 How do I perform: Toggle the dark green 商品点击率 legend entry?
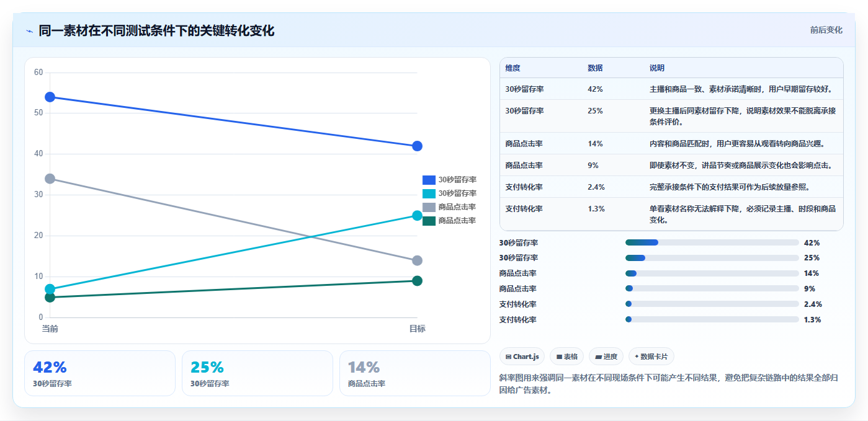coord(449,221)
